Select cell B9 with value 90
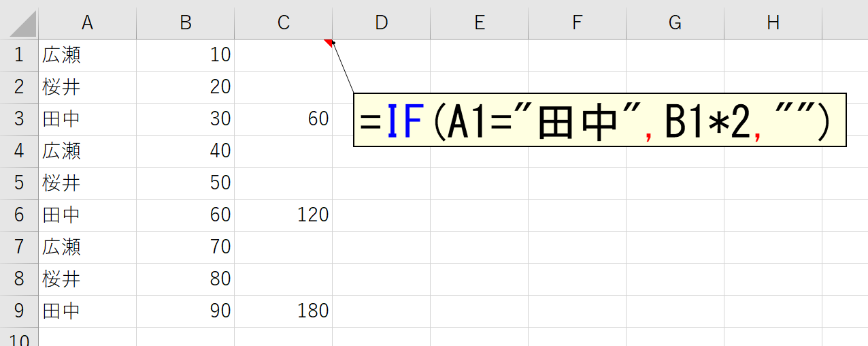This screenshot has height=346, width=868. click(x=185, y=311)
